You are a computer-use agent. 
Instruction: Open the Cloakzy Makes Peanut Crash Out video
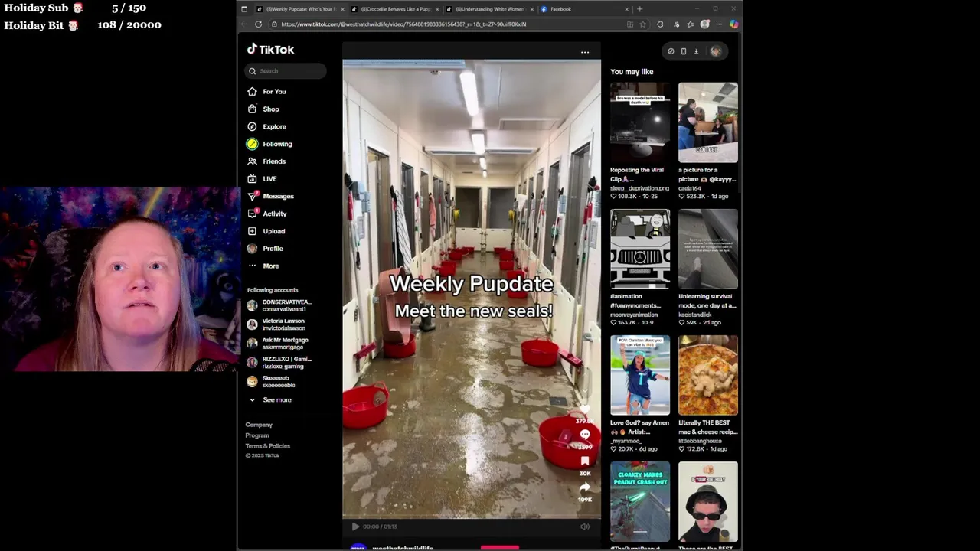pyautogui.click(x=640, y=501)
